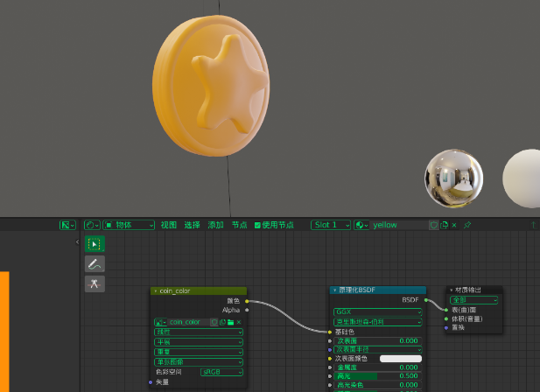Viewport: 540px width, 392px height.
Task: Toggle the 使用节点 checkbox
Action: click(x=257, y=225)
